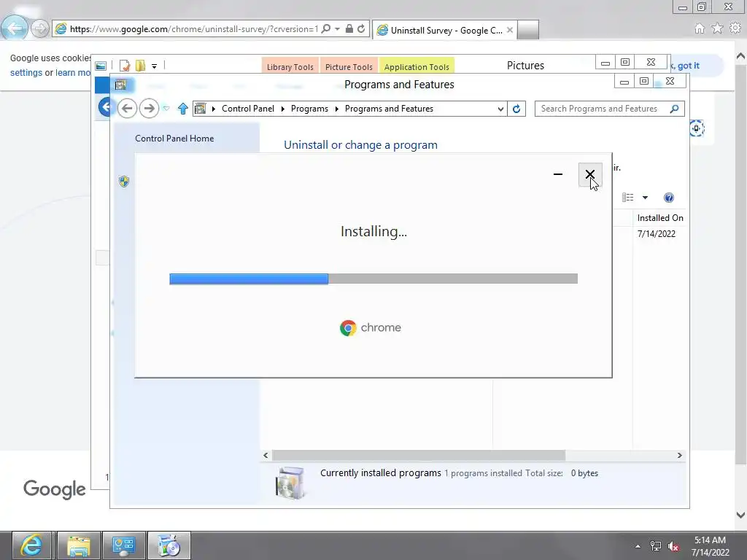The width and height of the screenshot is (747, 560).
Task: Click the Pictures window system icon
Action: [x=101, y=66]
